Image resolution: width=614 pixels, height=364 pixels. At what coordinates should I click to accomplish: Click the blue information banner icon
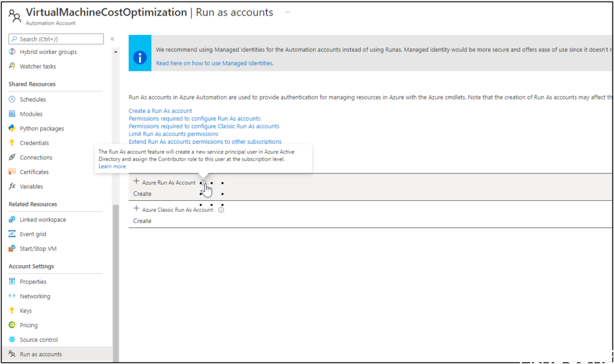[140, 58]
